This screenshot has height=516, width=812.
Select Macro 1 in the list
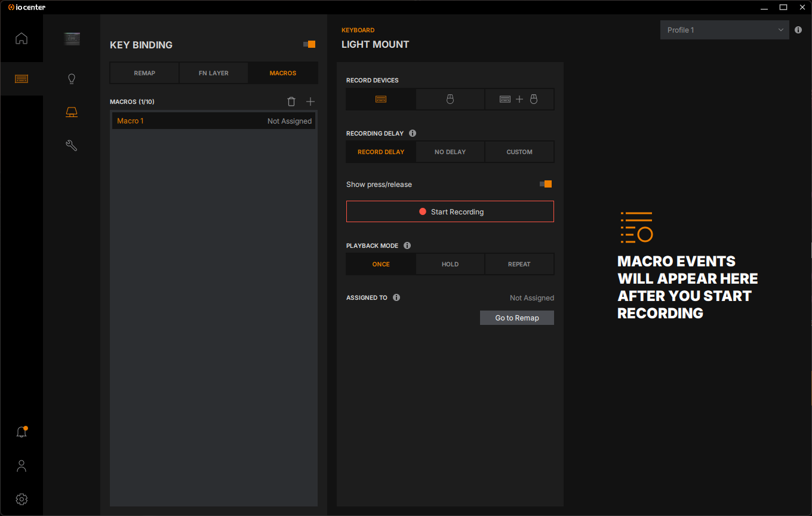pos(214,121)
